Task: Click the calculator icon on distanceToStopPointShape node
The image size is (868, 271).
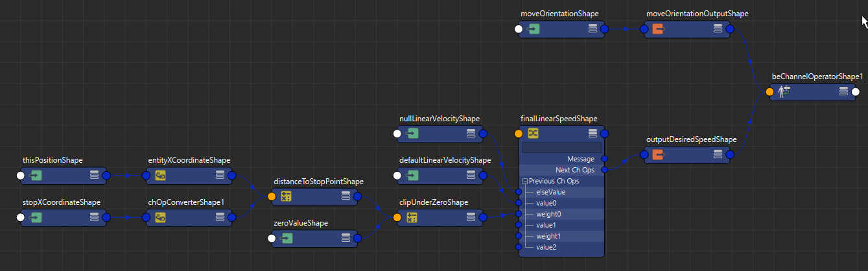Action: coord(287,196)
